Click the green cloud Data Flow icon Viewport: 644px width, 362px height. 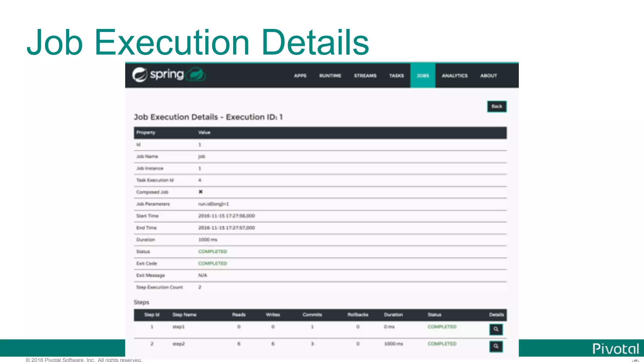tap(196, 75)
